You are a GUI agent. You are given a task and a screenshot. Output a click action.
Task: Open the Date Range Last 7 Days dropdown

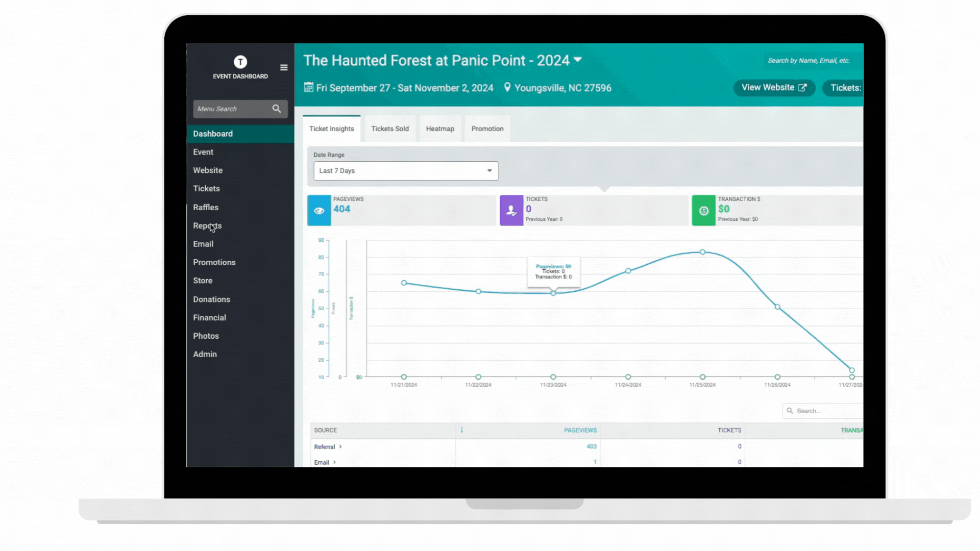click(x=406, y=171)
